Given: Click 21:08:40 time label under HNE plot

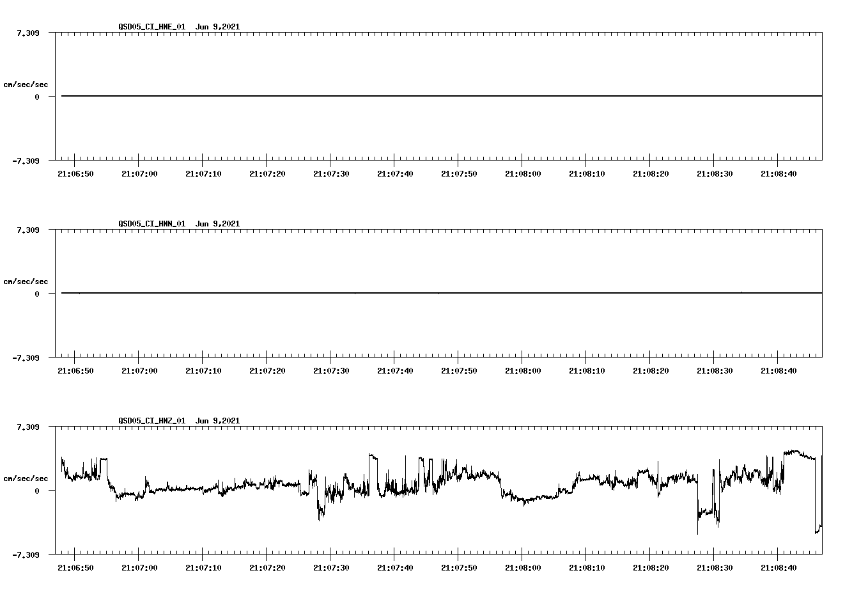Looking at the screenshot, I should [x=779, y=174].
